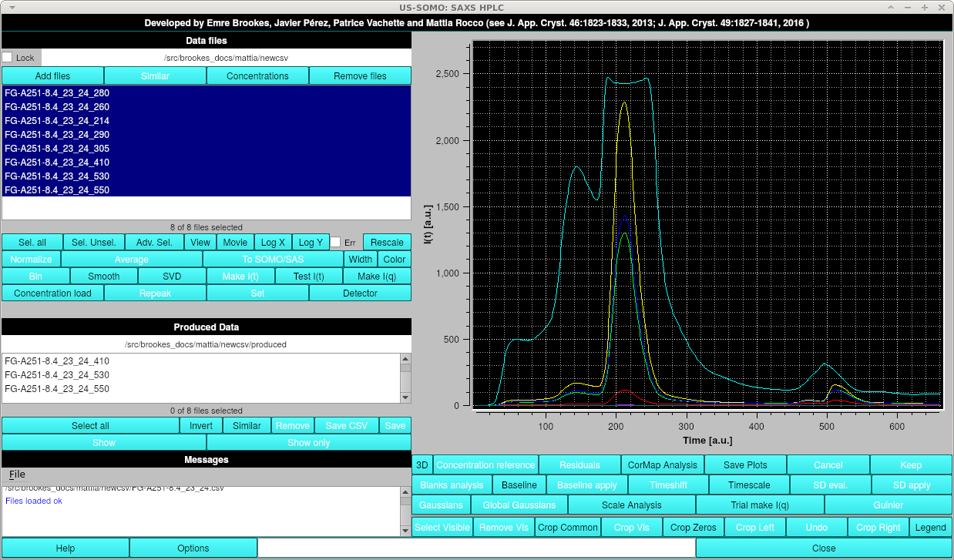The image size is (954, 560).
Task: Open Adv. Sel. advanced selection options
Action: [154, 241]
